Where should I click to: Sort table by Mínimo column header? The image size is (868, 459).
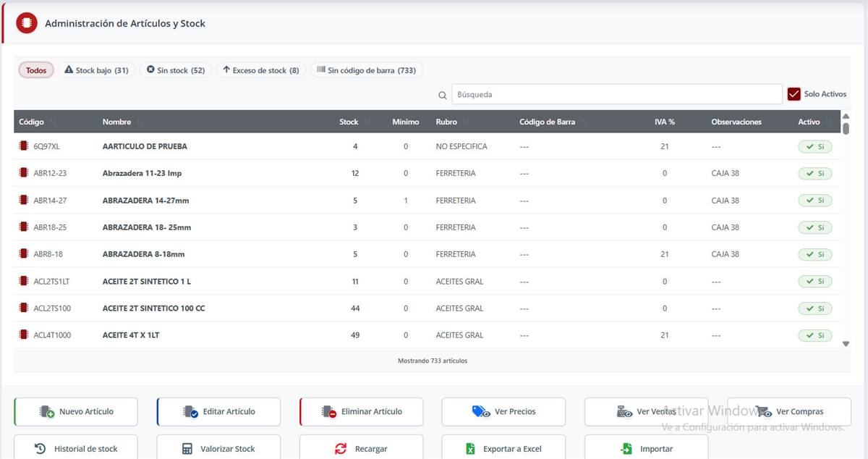coord(406,122)
